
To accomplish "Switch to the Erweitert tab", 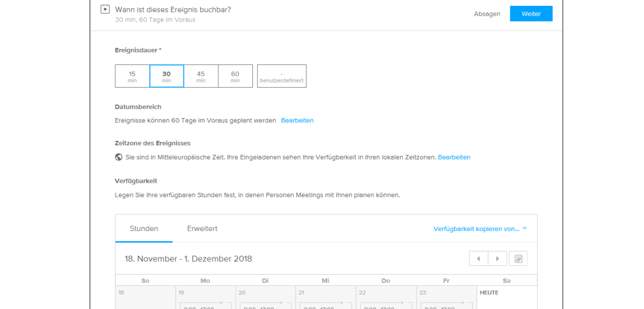I will (x=202, y=228).
